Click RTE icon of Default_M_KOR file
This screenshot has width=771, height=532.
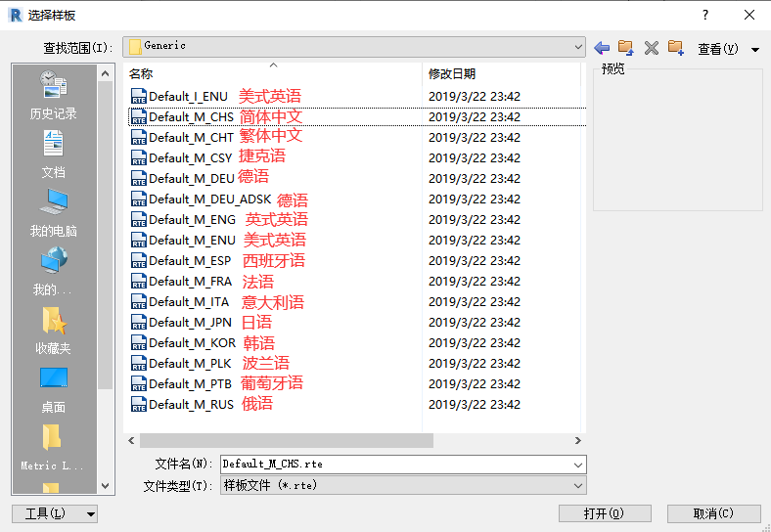point(139,342)
